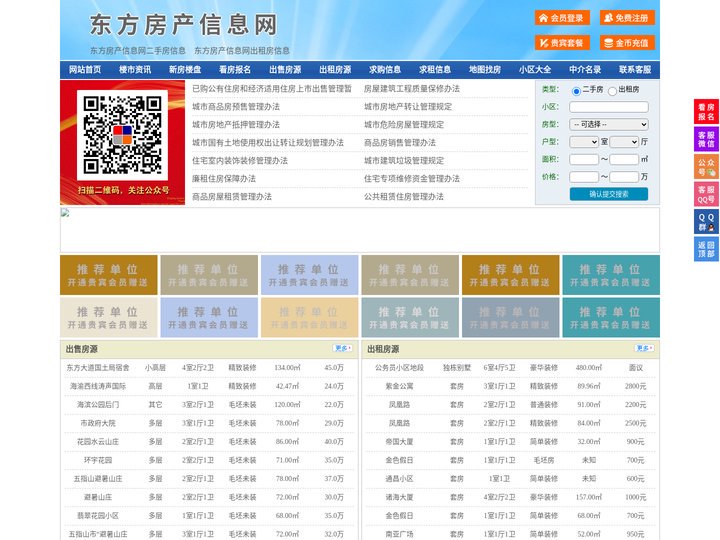Image resolution: width=720 pixels, height=540 pixels.
Task: Click the pink 客服QQ号 side icon
Action: coord(706,195)
